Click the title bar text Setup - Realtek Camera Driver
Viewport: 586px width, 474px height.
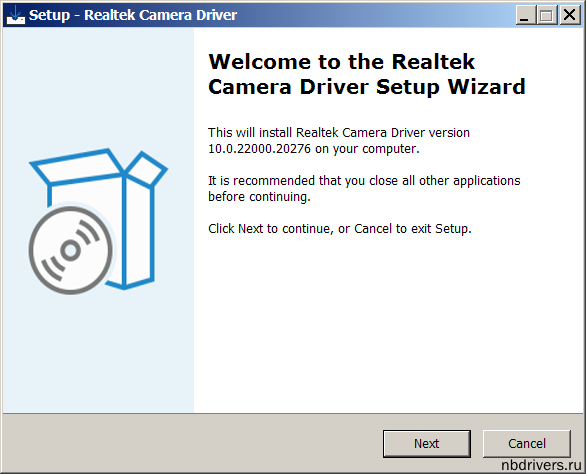click(x=133, y=15)
